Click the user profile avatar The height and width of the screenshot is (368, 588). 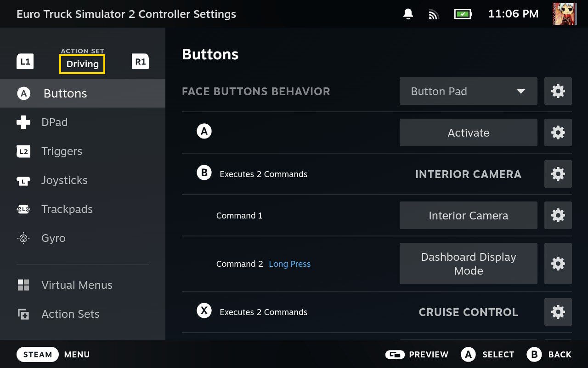(565, 14)
